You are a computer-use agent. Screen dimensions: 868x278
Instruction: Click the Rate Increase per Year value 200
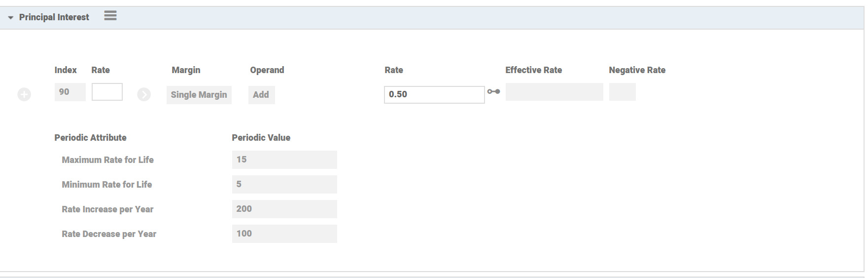click(x=284, y=209)
